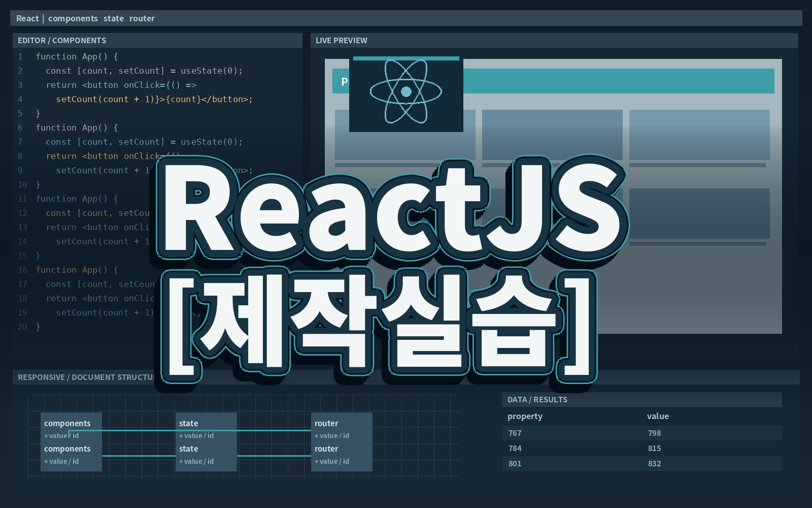The height and width of the screenshot is (508, 812).
Task: Choose router in the top bar
Action: tap(142, 18)
